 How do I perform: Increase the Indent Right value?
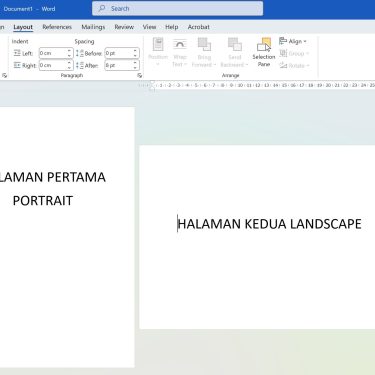point(69,63)
